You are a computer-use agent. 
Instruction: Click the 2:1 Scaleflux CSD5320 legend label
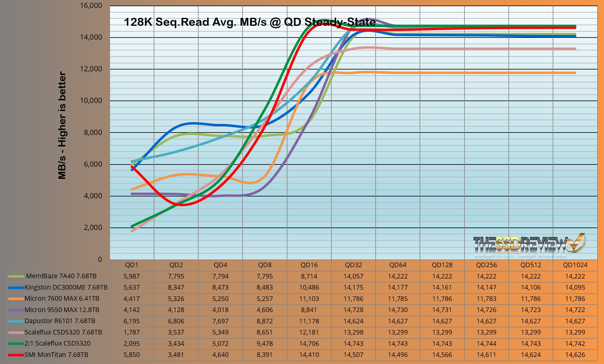pos(57,343)
